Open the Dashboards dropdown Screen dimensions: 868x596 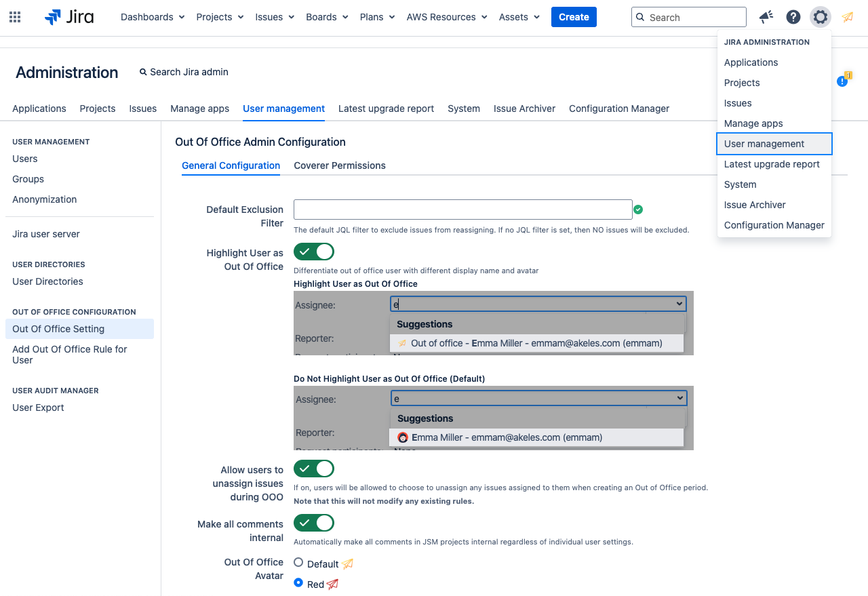tap(152, 16)
